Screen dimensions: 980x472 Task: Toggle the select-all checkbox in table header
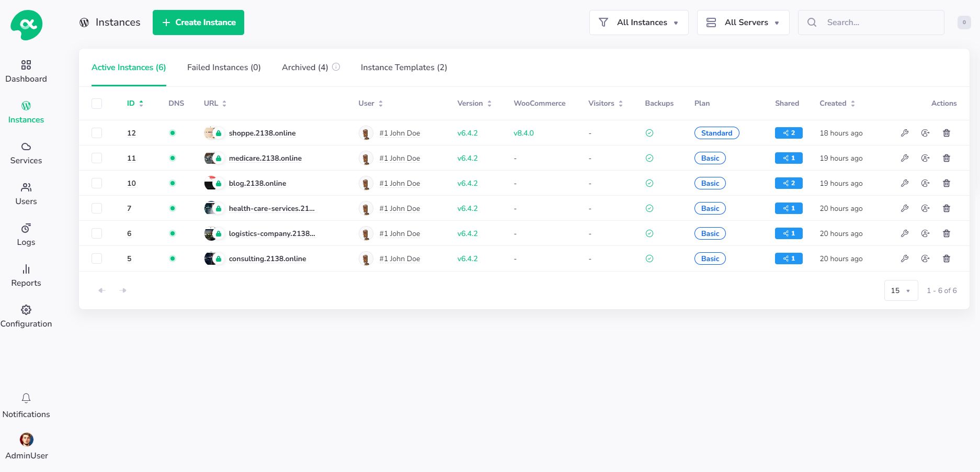pos(97,104)
